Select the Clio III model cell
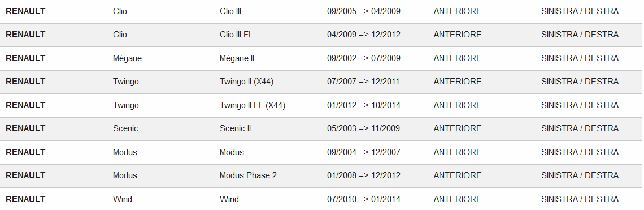644x210 pixels. coord(230,11)
